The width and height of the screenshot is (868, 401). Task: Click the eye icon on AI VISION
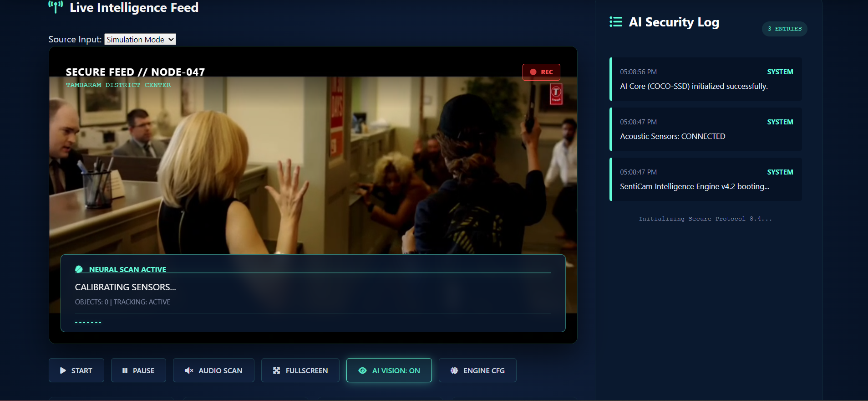(362, 370)
